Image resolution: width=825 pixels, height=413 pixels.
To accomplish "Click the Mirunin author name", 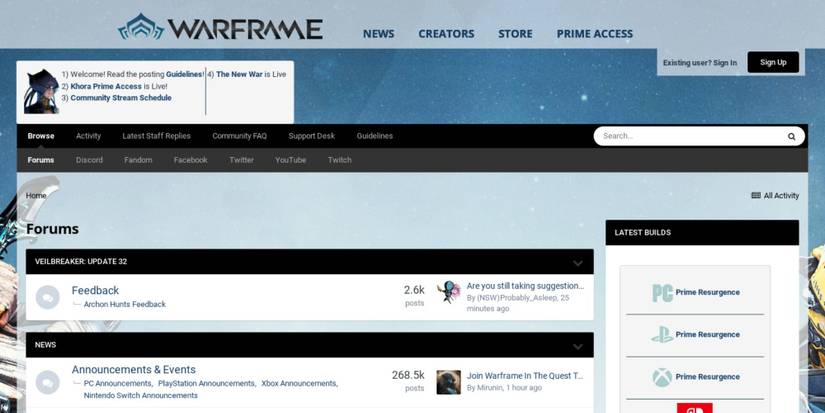I will pos(489,388).
